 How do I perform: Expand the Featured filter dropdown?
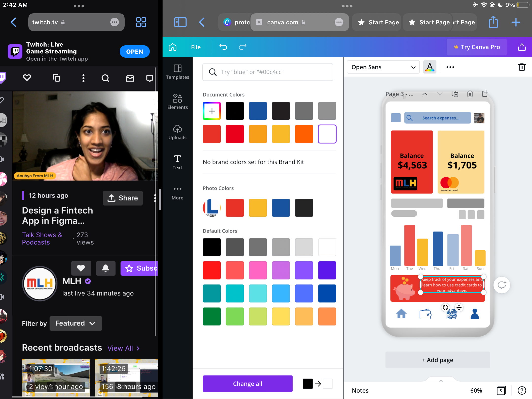click(75, 323)
